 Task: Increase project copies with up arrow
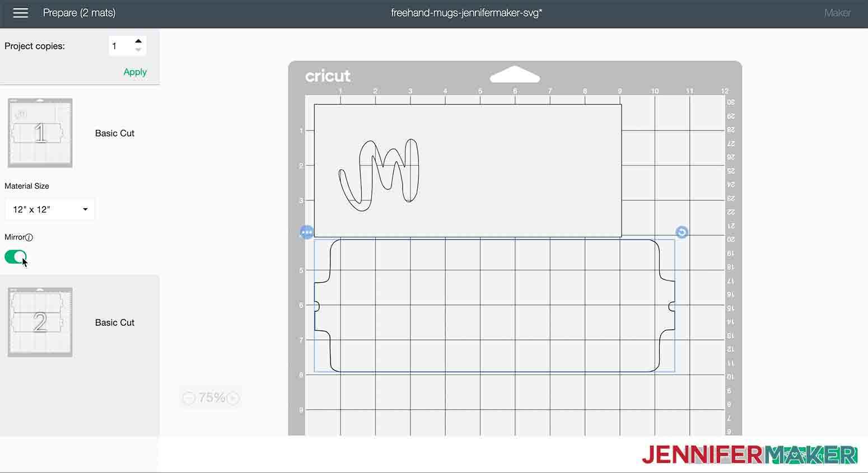tap(138, 41)
